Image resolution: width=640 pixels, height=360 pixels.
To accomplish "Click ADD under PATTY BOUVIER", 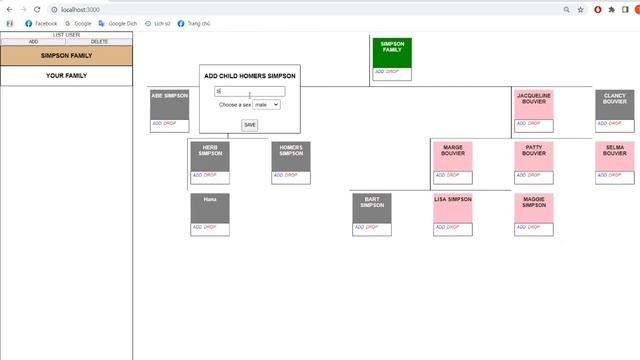I will (x=522, y=175).
